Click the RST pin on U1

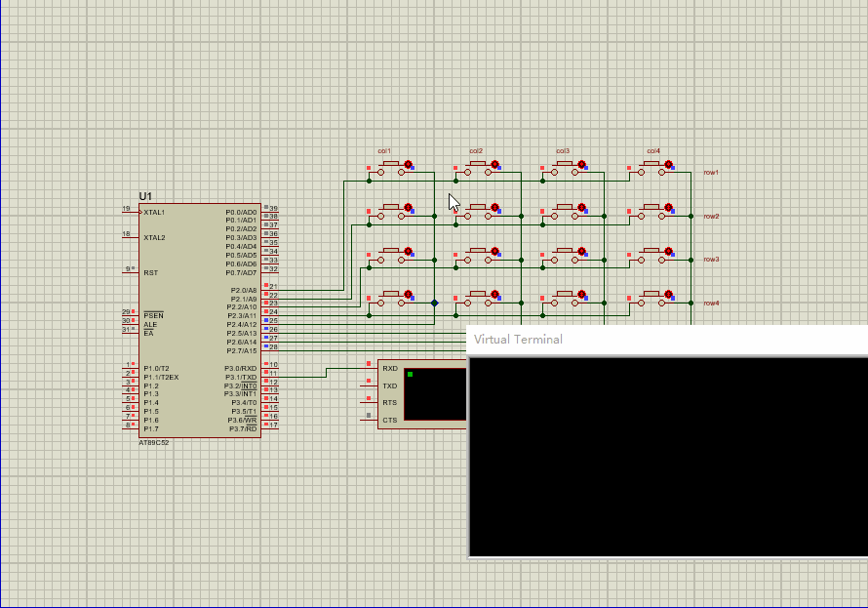point(150,272)
